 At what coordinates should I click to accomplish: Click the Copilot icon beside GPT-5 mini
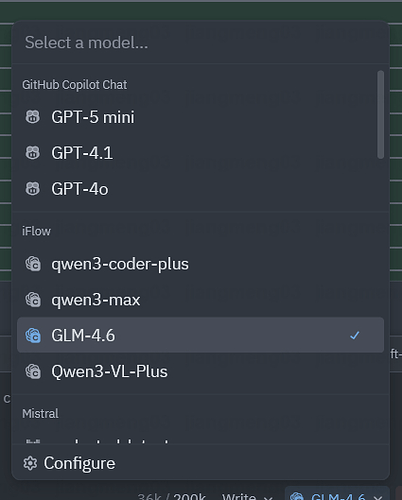(33, 117)
